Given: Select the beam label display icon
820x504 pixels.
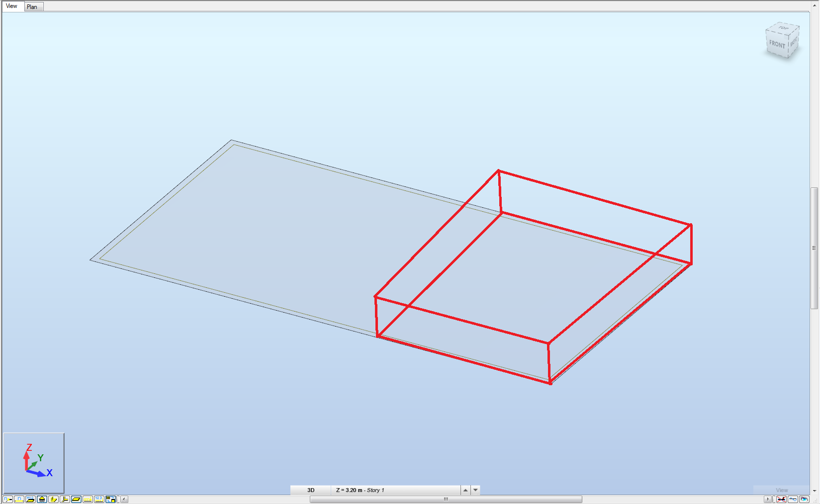Looking at the screenshot, I should pos(6,499).
